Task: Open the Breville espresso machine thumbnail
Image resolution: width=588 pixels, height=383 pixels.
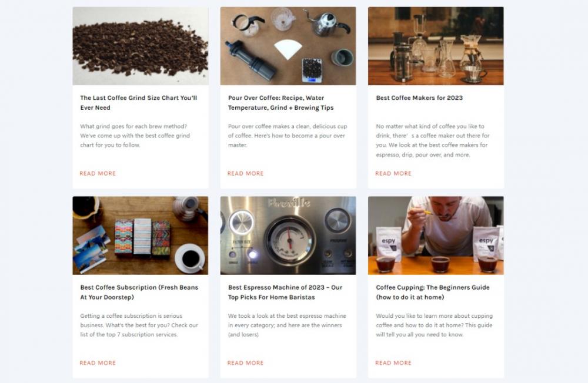Action: point(288,236)
